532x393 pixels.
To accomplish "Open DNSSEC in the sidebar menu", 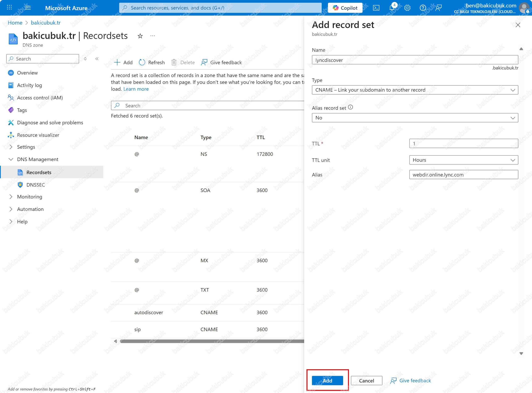I will 36,185.
